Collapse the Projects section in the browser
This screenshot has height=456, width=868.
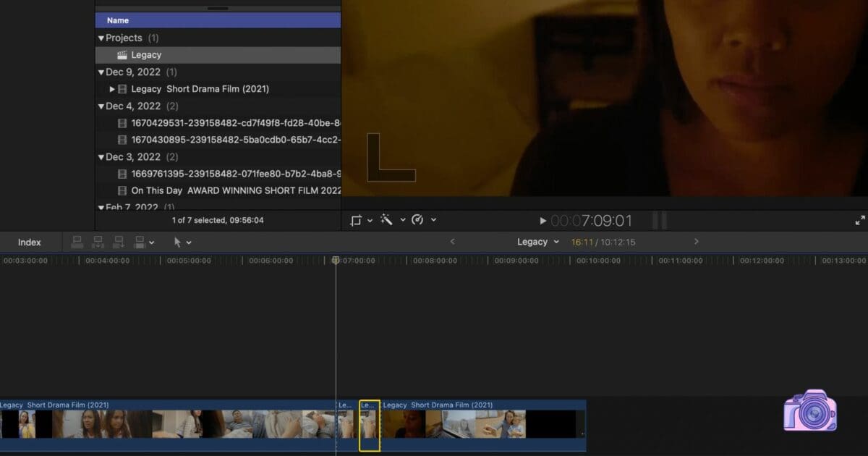(101, 37)
